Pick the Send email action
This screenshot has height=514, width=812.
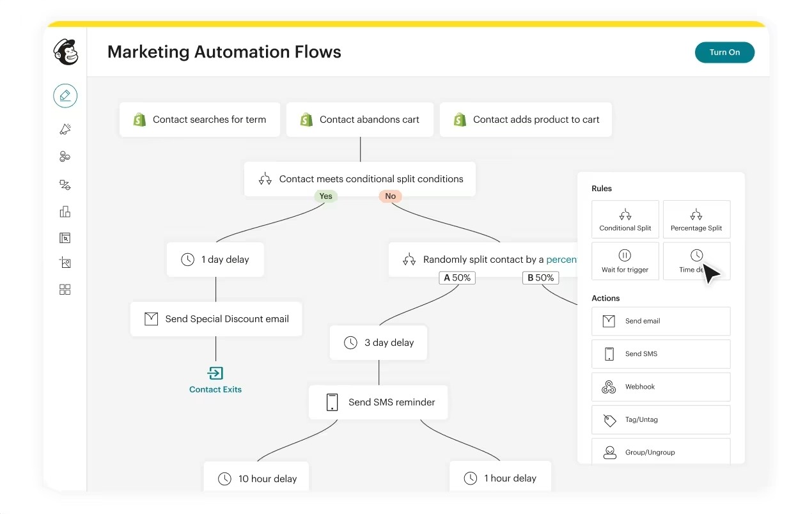pyautogui.click(x=660, y=321)
